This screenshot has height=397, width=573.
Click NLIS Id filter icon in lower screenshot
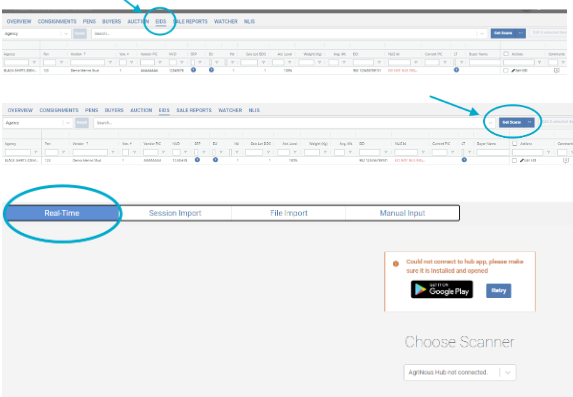click(423, 152)
